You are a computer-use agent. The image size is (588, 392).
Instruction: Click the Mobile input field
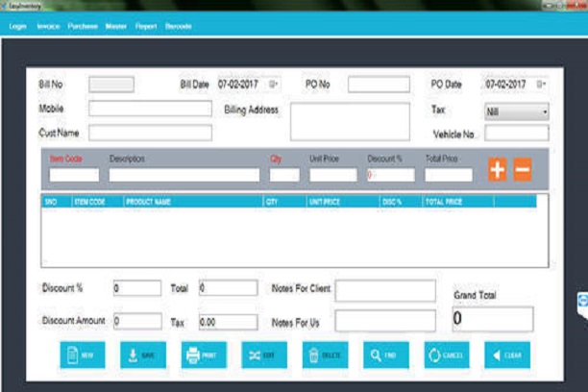151,109
